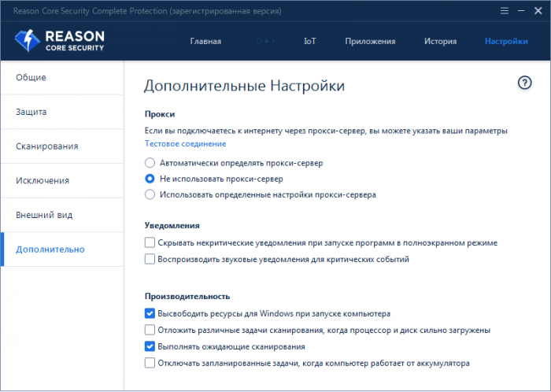Viewport: 551px width, 392px height.
Task: Select automatic proxy server detection
Action: (150, 163)
